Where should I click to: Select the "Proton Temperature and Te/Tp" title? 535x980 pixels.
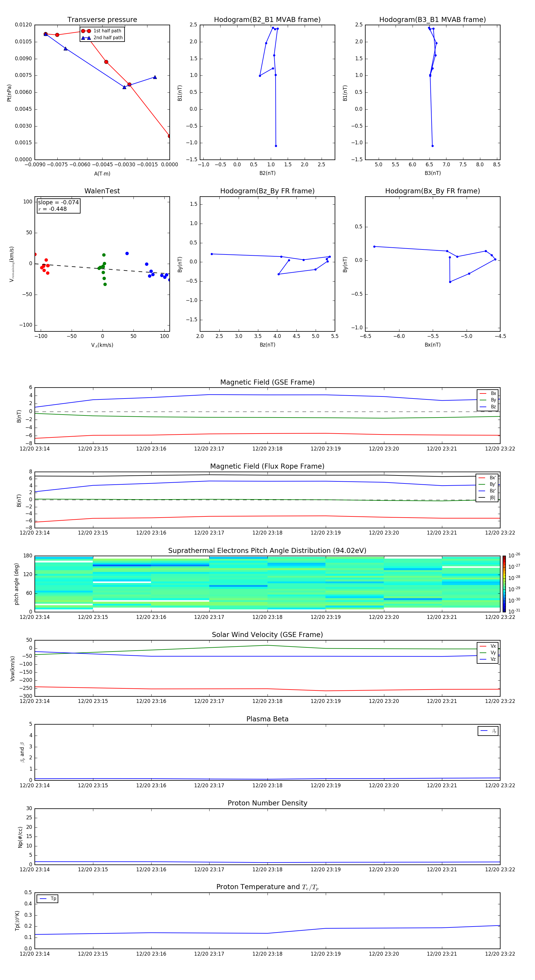[x=267, y=888]
